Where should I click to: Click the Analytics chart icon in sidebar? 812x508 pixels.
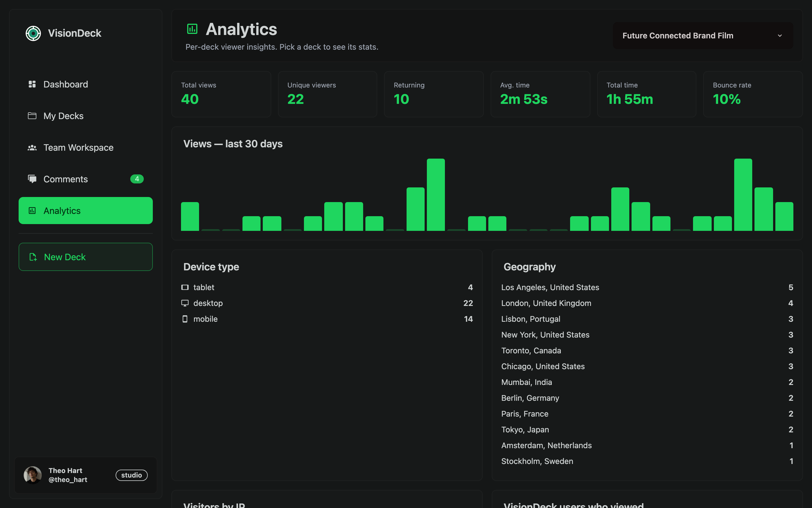point(32,211)
